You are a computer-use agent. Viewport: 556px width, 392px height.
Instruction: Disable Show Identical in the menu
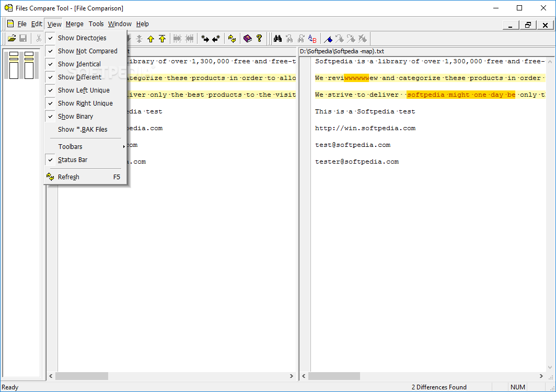(x=86, y=64)
